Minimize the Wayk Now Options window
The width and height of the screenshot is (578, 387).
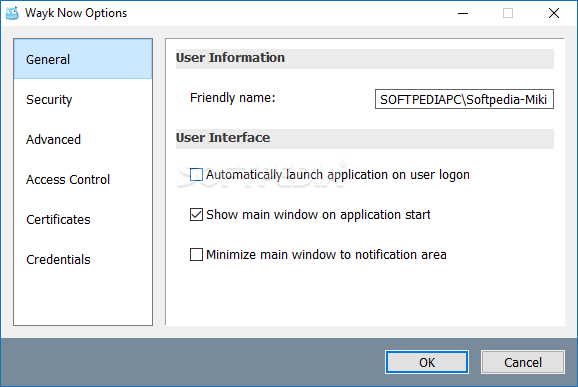pyautogui.click(x=463, y=13)
